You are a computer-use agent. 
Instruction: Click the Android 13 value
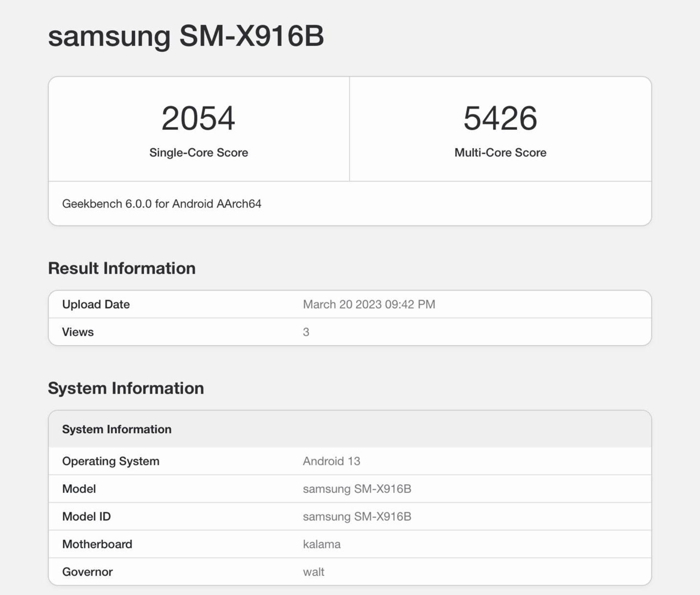click(x=331, y=461)
